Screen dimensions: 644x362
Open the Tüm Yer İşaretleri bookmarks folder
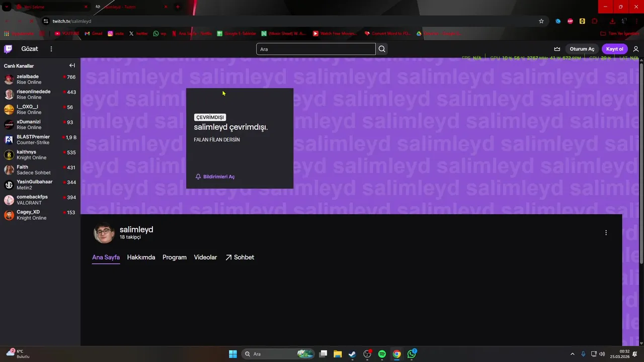pos(620,33)
